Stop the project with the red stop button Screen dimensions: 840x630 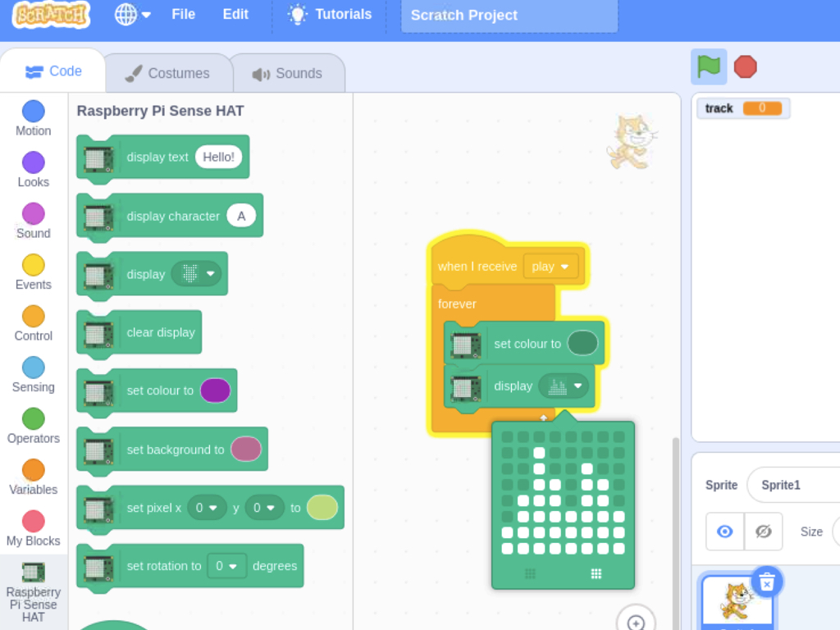click(x=745, y=67)
